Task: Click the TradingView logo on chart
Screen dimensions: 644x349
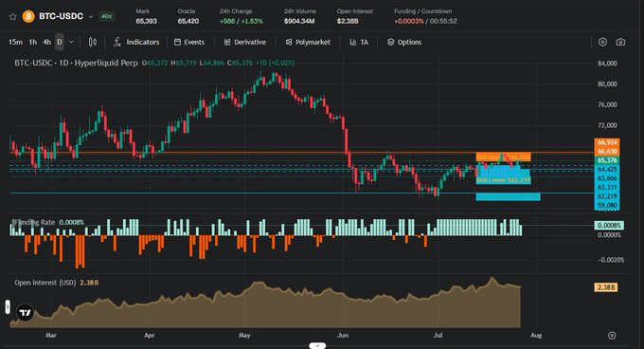Action: [25, 313]
